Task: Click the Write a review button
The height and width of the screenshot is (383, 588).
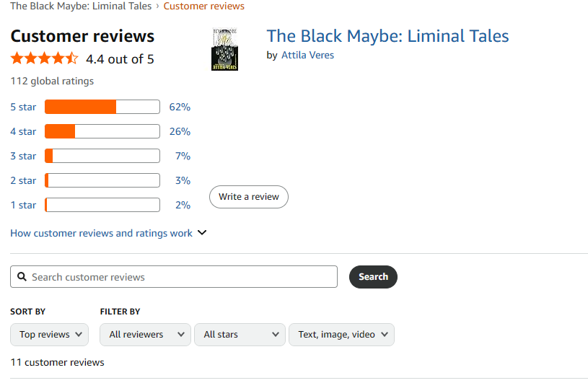Action: [249, 197]
